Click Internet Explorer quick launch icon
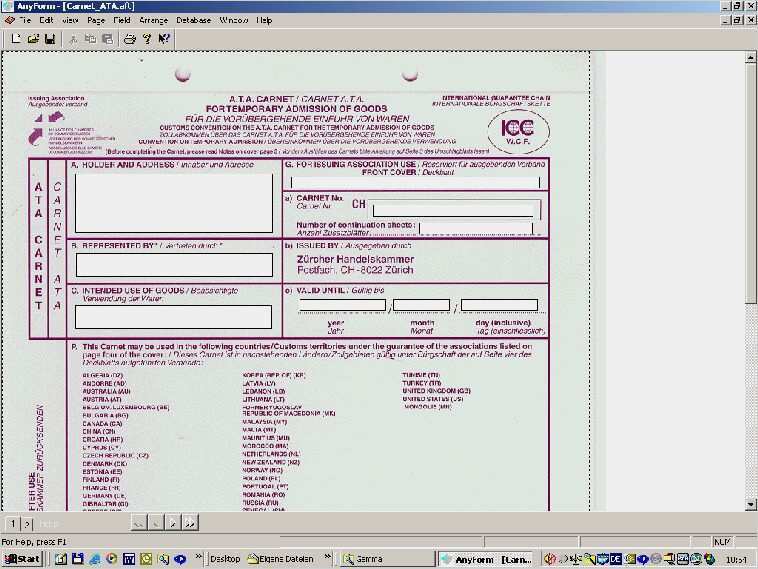The image size is (758, 569). pyautogui.click(x=94, y=559)
